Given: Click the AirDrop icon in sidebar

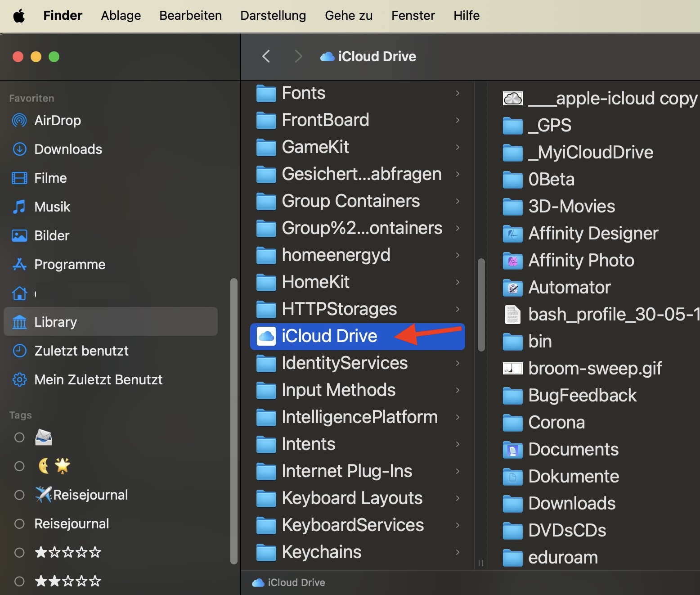Looking at the screenshot, I should [19, 121].
